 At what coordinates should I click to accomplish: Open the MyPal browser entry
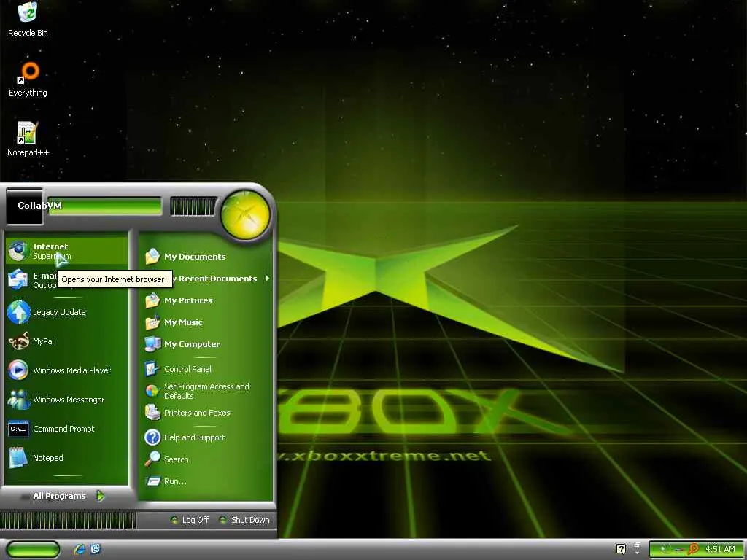[x=66, y=341]
